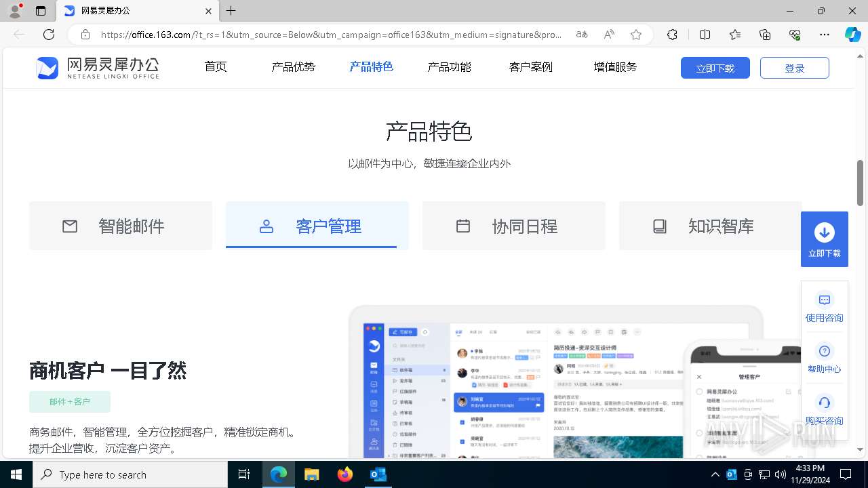Screen dimensions: 868x488
Task: Open the 帮助中心 help sidebar option
Action: [825, 359]
